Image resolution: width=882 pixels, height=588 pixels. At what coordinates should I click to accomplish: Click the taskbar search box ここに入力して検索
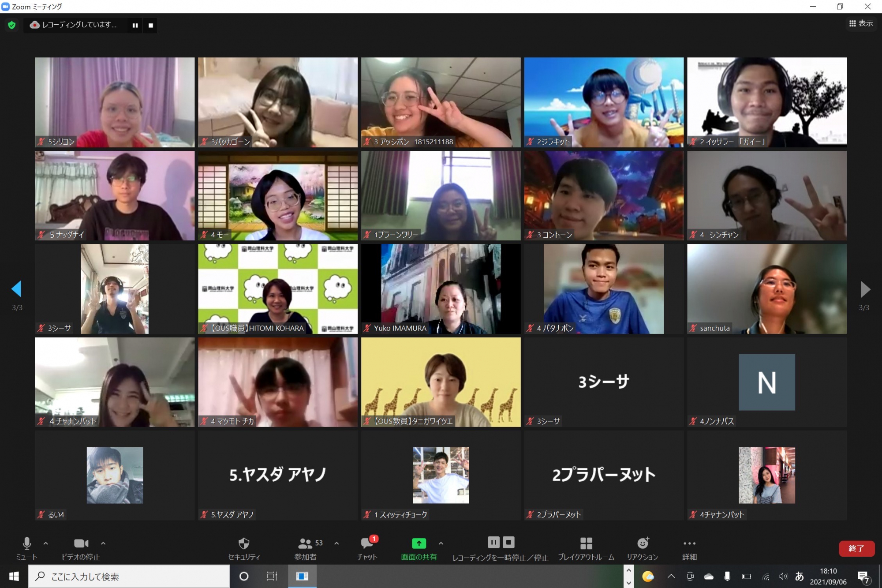point(129,577)
